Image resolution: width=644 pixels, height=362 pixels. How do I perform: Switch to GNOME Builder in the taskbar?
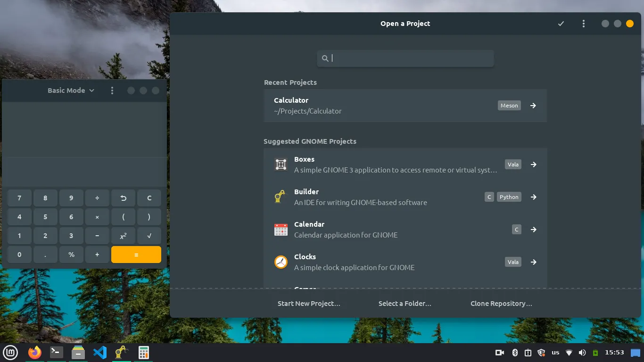click(x=122, y=352)
